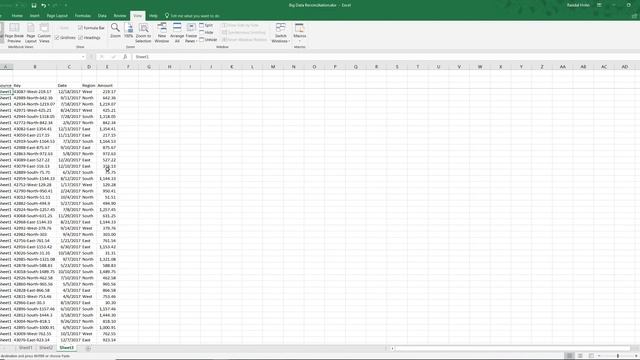The height and width of the screenshot is (360, 640).
Task: Click the Unhide window command
Action: point(208,40)
